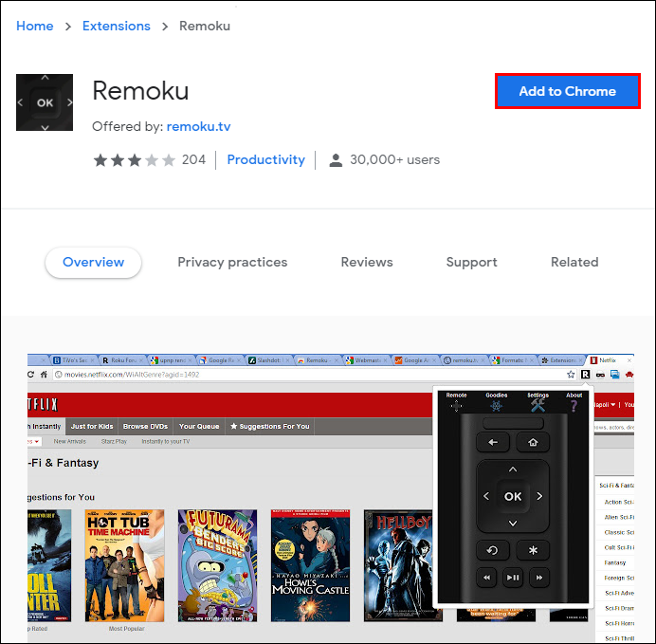Click the Add to Chrome button
This screenshot has width=656, height=644.
tap(567, 91)
